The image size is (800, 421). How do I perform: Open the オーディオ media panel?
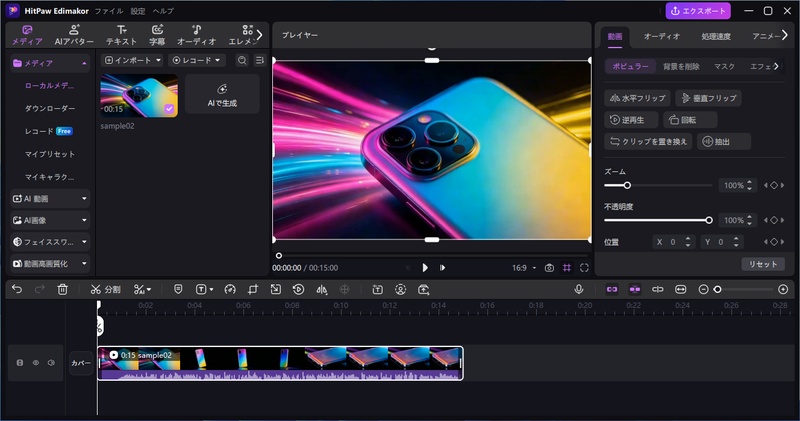click(196, 35)
